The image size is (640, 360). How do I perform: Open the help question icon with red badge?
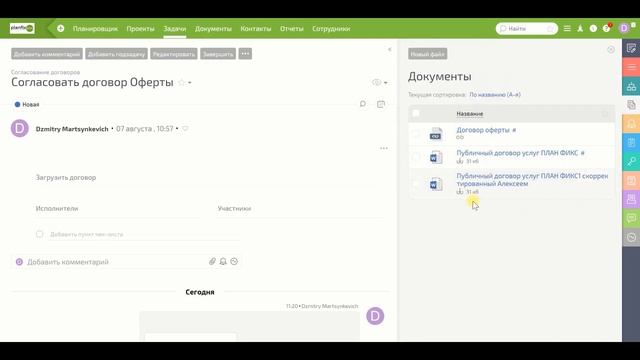point(607,28)
